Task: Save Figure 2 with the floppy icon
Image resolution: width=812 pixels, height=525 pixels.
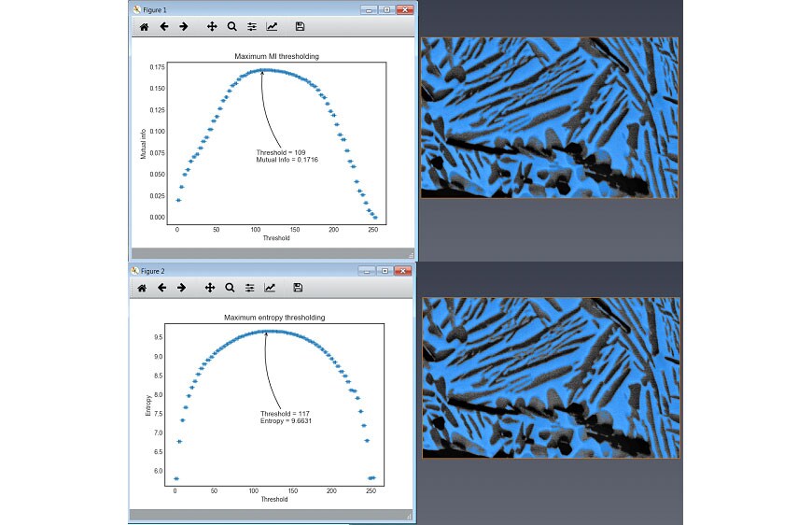Action: (x=298, y=288)
